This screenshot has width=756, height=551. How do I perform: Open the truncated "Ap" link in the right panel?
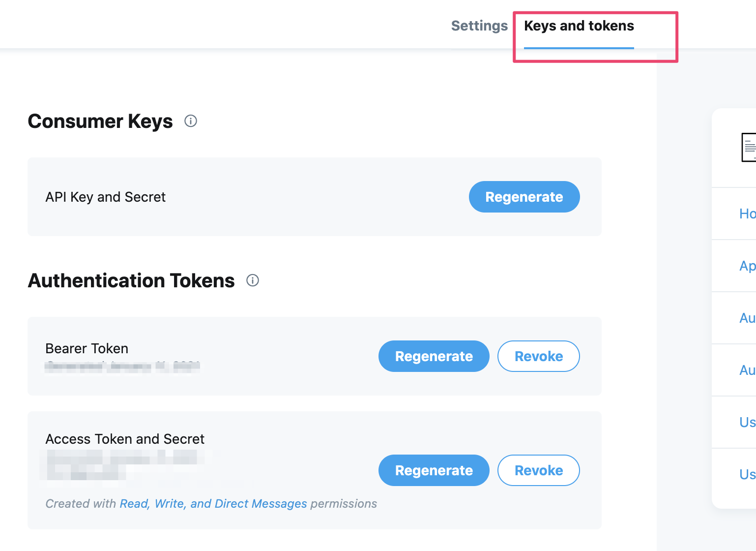pos(747,266)
